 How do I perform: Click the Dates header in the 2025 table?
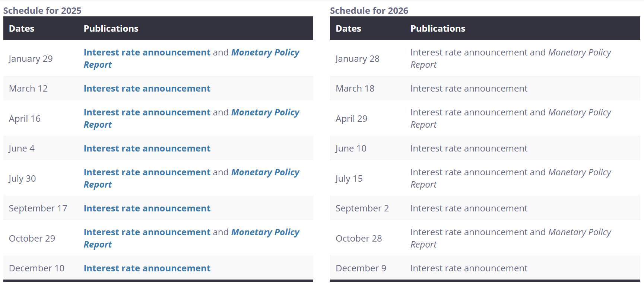click(22, 29)
